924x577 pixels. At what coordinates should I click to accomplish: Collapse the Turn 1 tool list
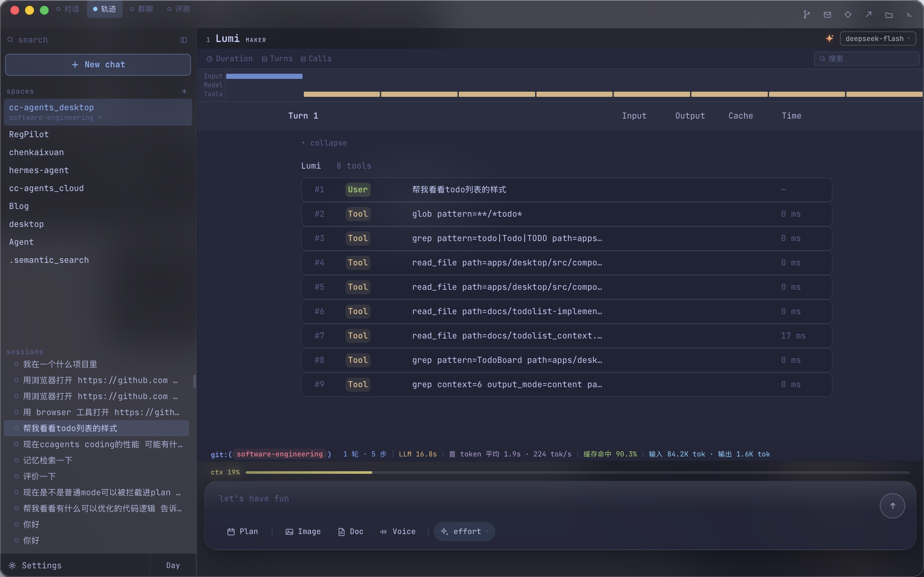coord(325,143)
